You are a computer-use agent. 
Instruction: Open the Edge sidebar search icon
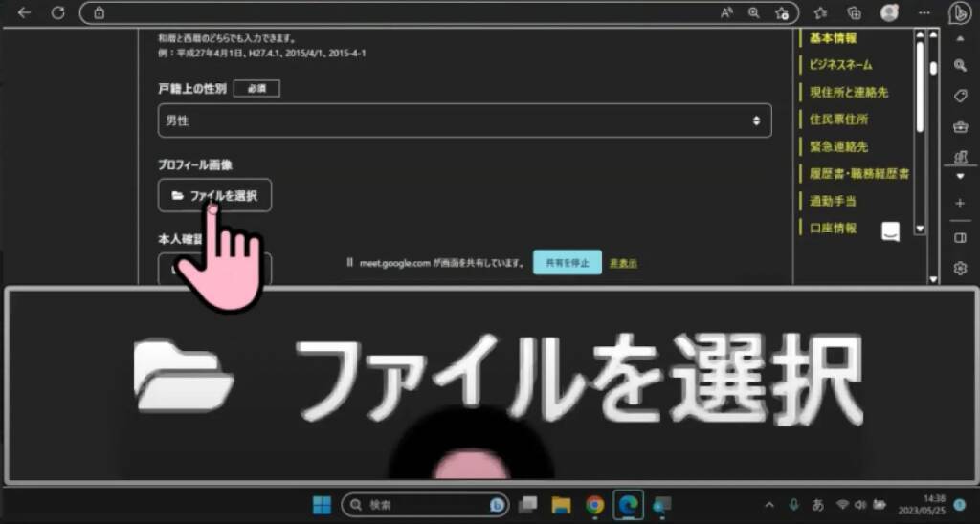(961, 66)
